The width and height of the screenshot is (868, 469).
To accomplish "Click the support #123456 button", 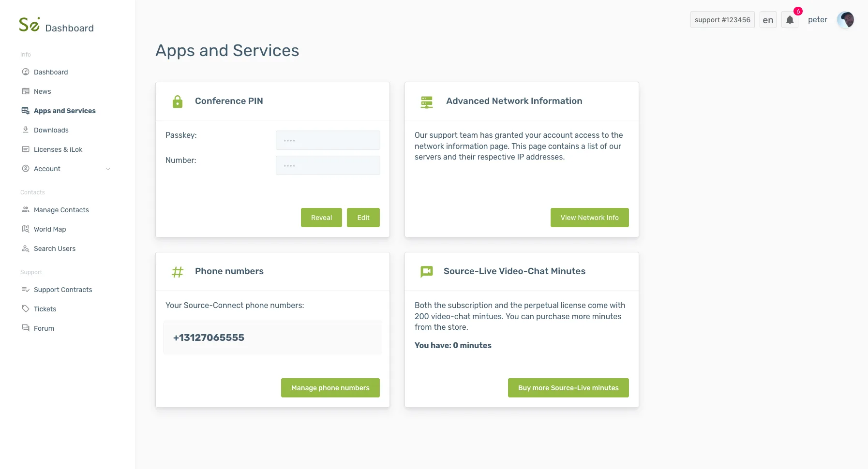I will (x=722, y=20).
